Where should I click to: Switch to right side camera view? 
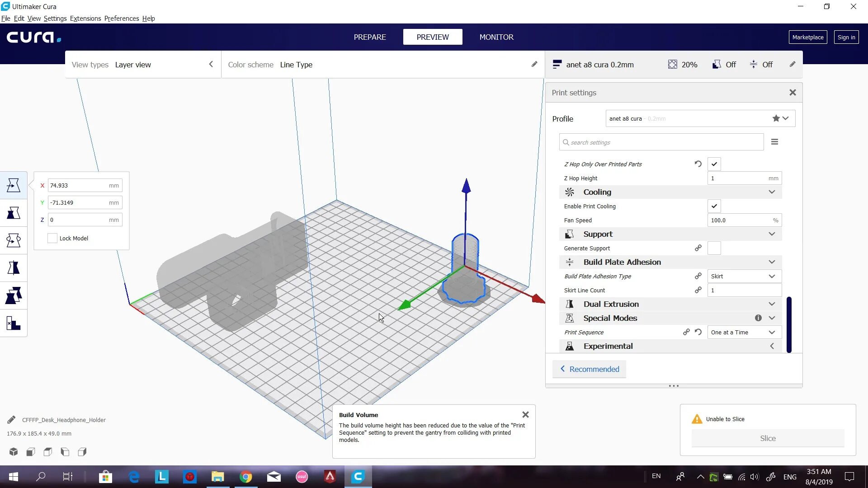pos(82,452)
